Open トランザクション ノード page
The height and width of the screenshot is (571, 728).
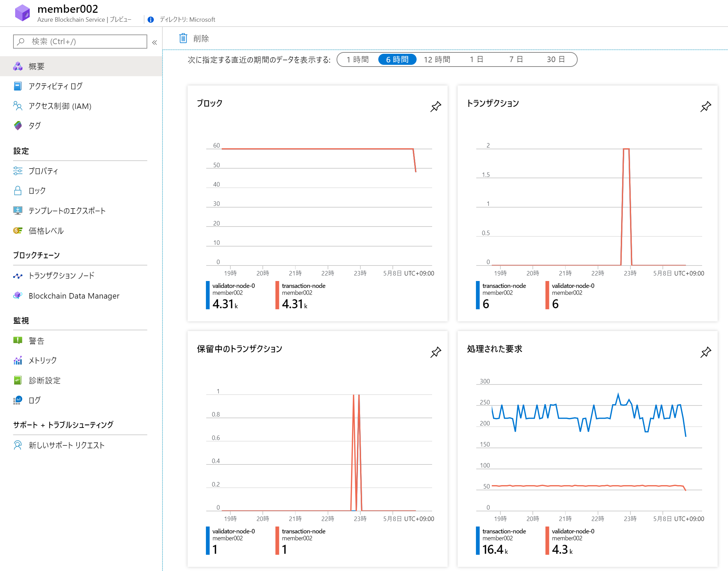pyautogui.click(x=61, y=276)
